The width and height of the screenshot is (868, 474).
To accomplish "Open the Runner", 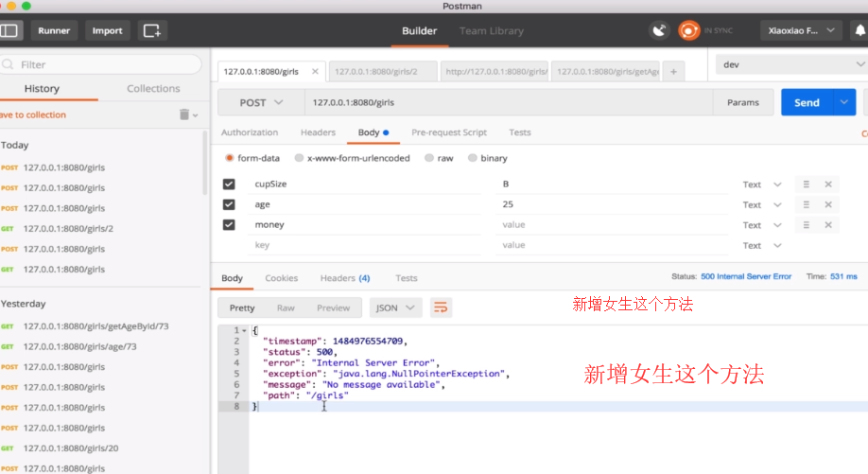I will (x=54, y=30).
